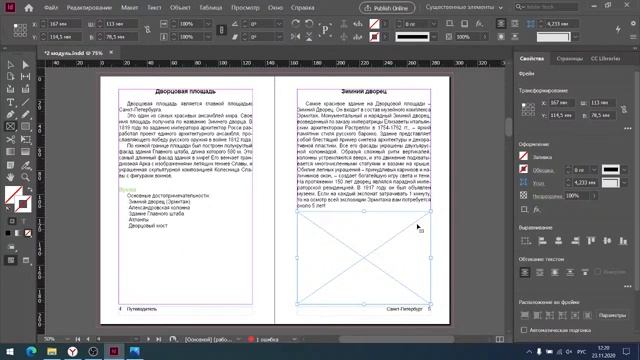Expand more options in Transform section
Image resolution: width=640 pixels, height=360 pixels.
click(628, 128)
